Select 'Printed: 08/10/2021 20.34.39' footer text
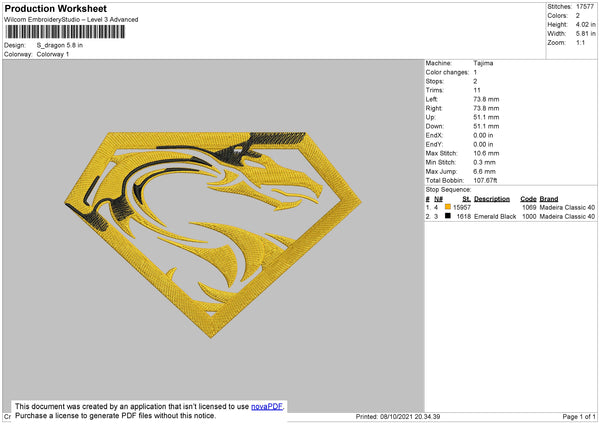600x424 pixels. click(398, 417)
